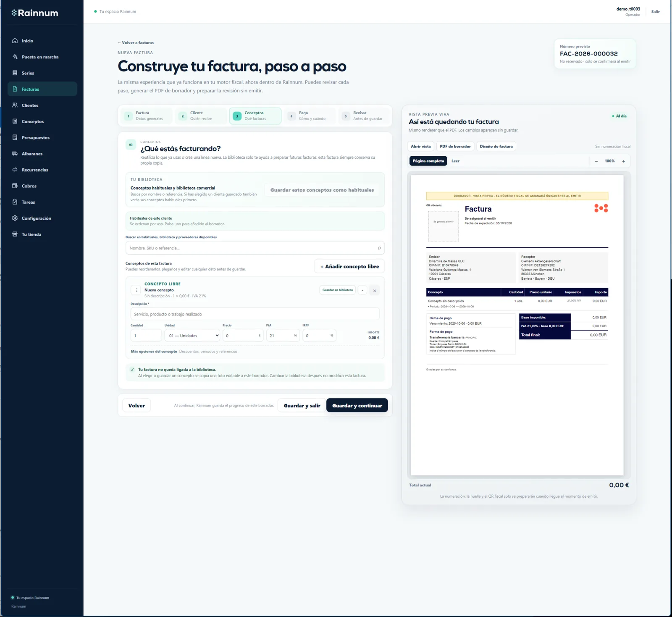Switch preview to Página completa mode

pyautogui.click(x=428, y=161)
